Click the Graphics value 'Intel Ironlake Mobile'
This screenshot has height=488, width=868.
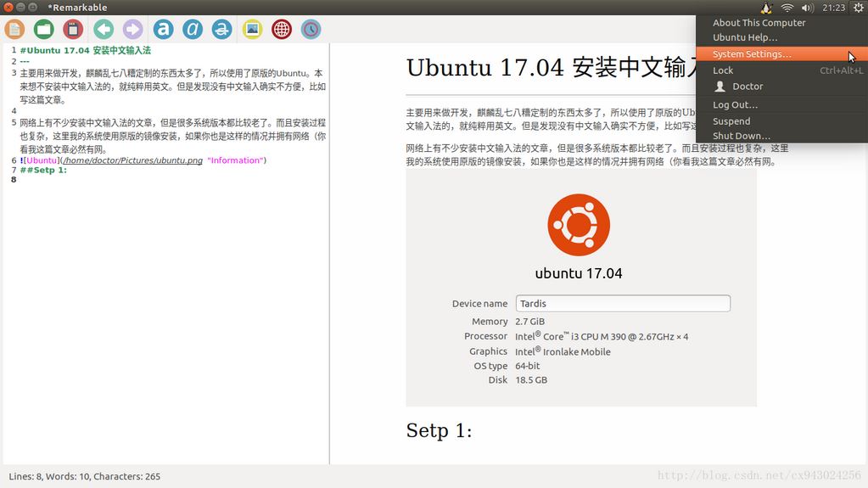point(563,351)
